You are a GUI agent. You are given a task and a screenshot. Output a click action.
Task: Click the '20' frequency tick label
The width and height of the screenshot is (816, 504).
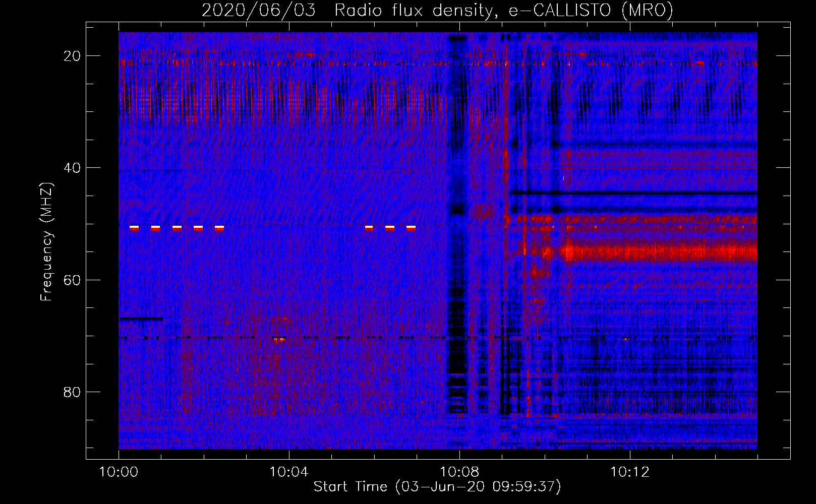[72, 56]
